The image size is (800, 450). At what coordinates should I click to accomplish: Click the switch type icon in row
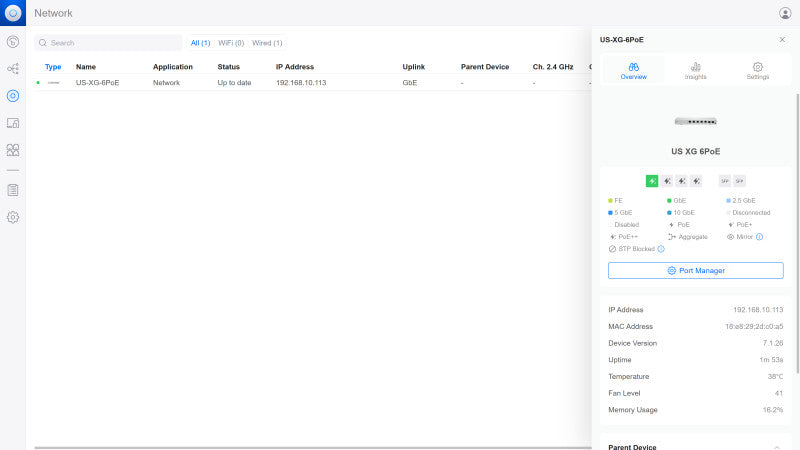[54, 83]
